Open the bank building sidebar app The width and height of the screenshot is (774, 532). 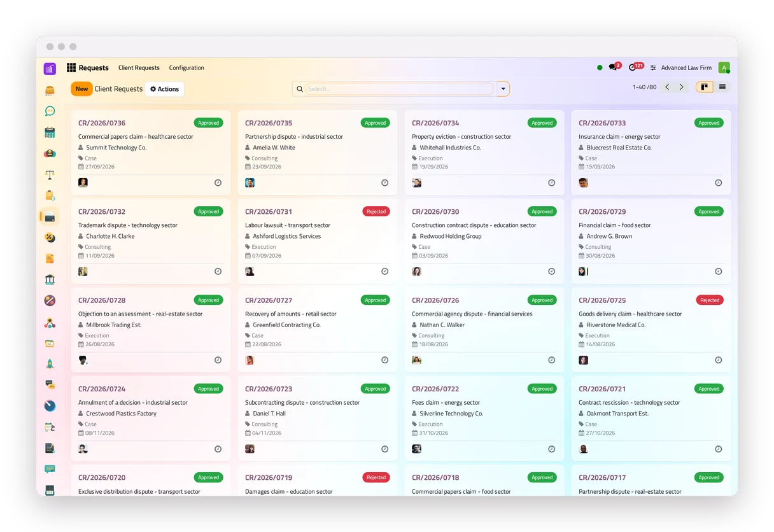click(50, 279)
